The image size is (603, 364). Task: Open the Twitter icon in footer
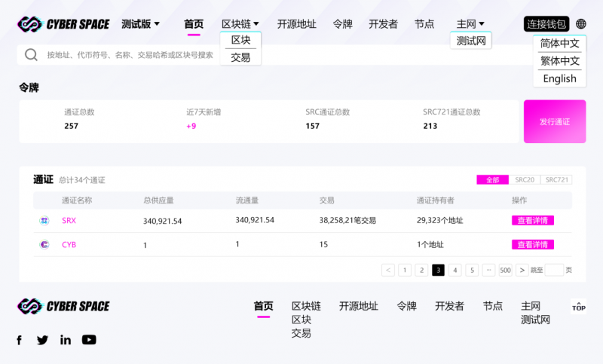pyautogui.click(x=42, y=340)
